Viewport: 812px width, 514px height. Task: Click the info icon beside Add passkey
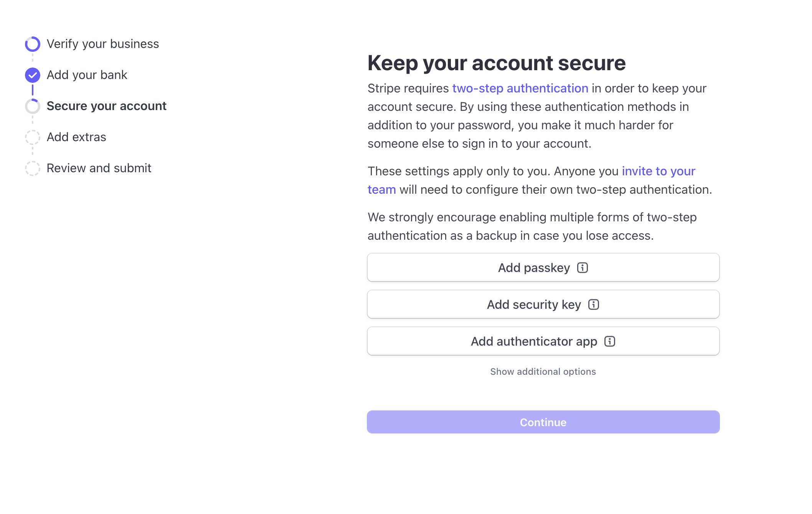[x=582, y=268]
